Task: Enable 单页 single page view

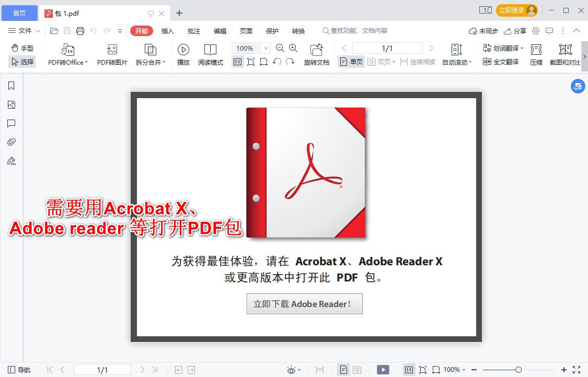Action: tap(351, 62)
